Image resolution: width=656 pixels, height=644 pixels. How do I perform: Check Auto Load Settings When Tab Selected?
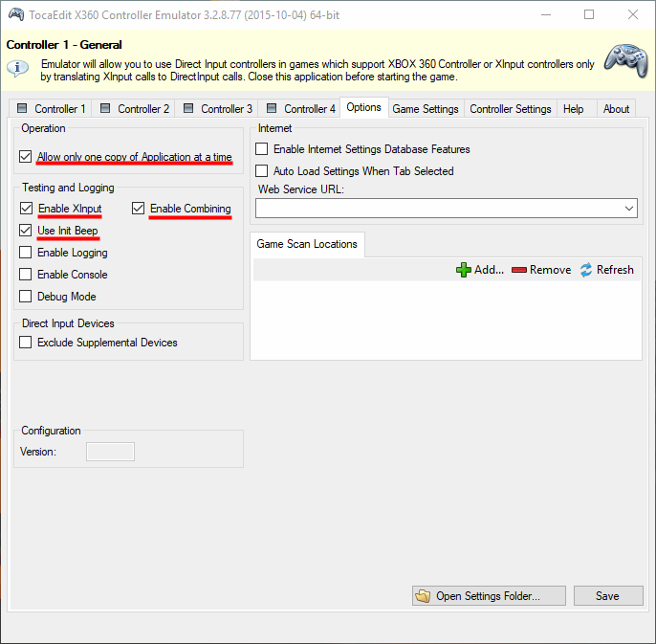(x=261, y=171)
